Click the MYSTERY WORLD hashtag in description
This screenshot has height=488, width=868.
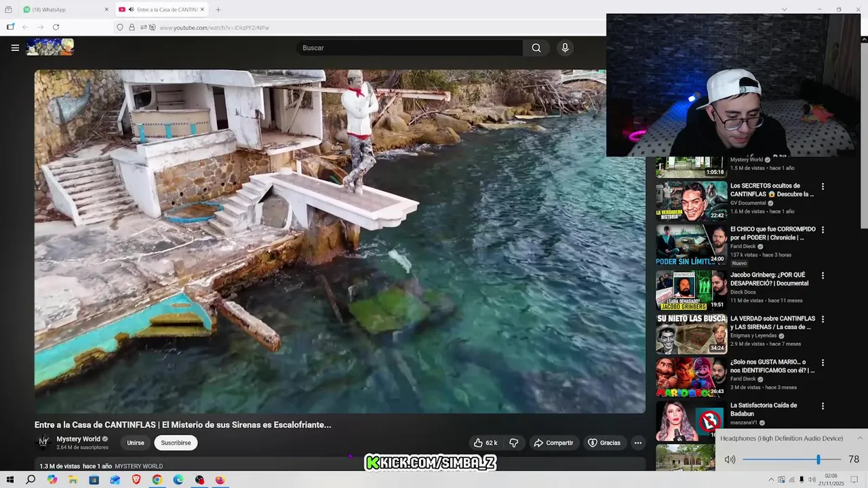click(138, 466)
